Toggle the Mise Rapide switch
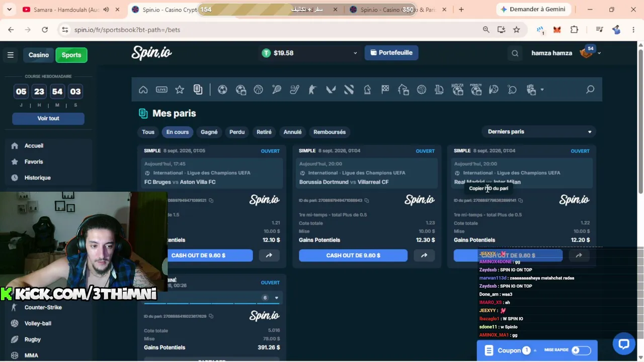 580,350
